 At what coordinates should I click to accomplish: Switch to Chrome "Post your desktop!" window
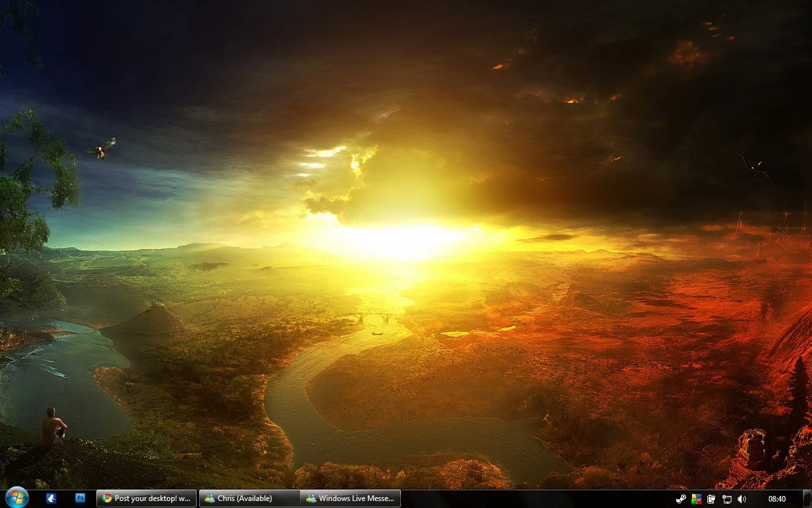click(x=147, y=498)
